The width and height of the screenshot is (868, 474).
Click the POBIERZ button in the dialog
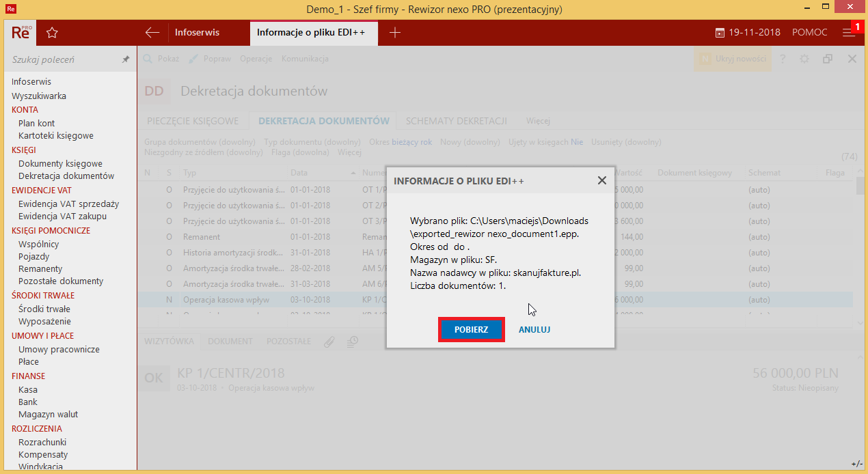point(471,329)
